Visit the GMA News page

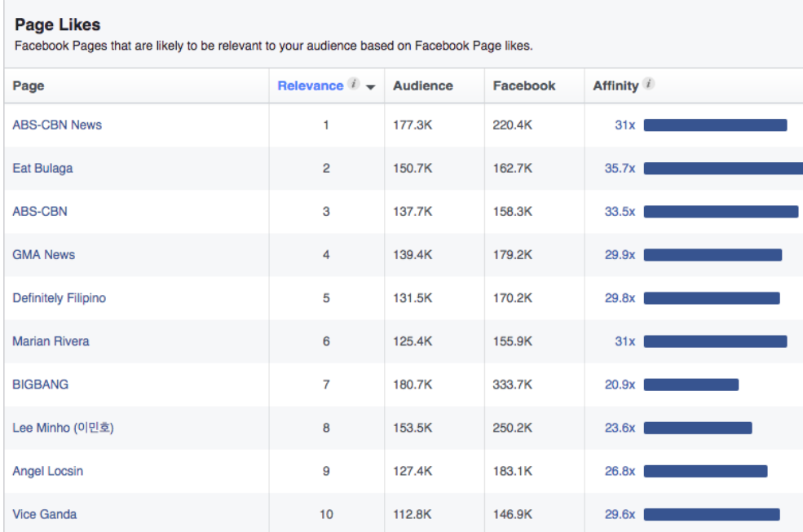pos(43,254)
